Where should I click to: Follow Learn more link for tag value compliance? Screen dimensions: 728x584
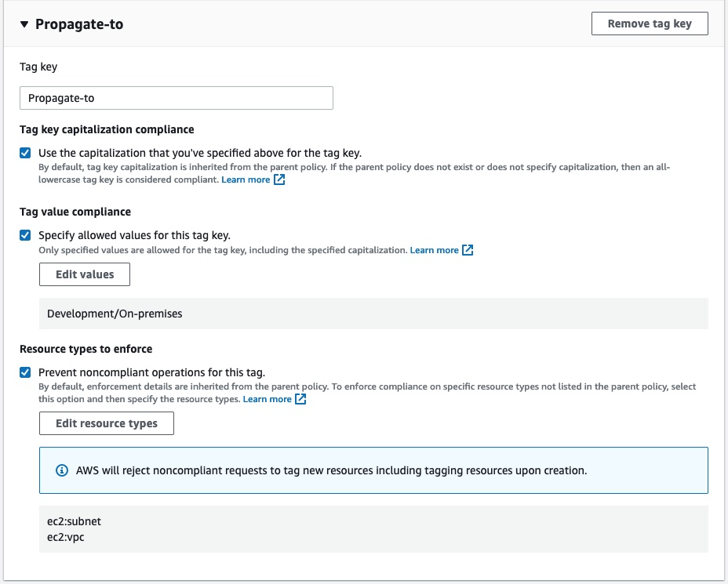(x=435, y=249)
